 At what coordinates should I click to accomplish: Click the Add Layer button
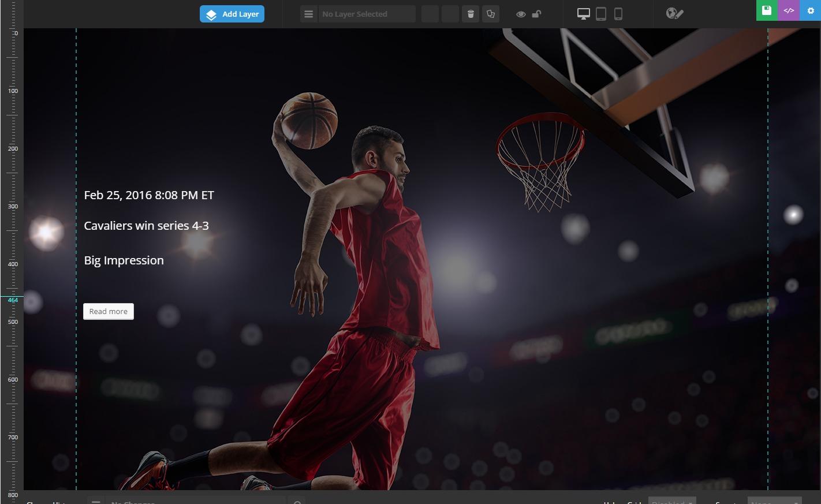coord(232,14)
